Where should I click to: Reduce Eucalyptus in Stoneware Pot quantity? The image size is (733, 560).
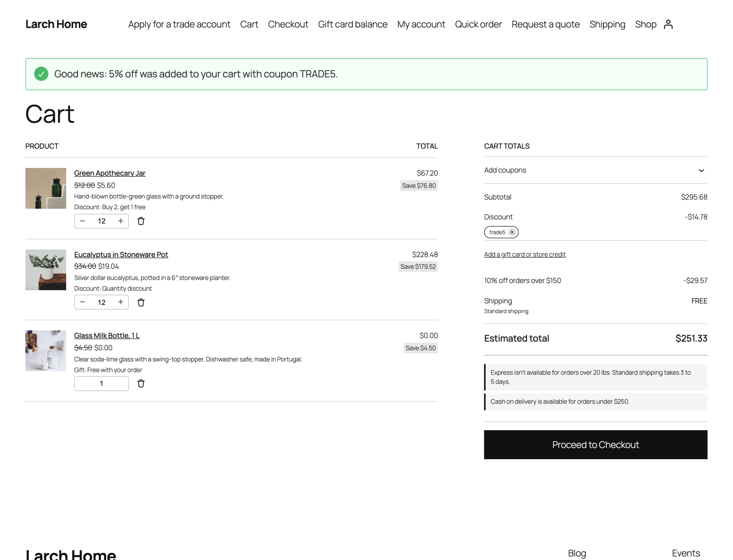coord(82,302)
